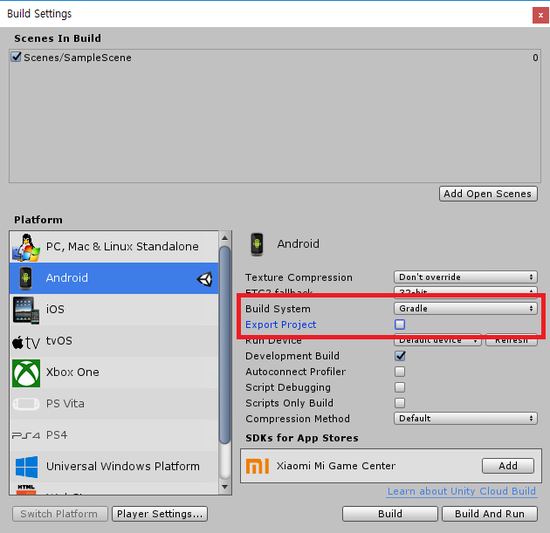550x533 pixels.
Task: Open Learn about Unity Cloud Build link
Action: coord(462,491)
